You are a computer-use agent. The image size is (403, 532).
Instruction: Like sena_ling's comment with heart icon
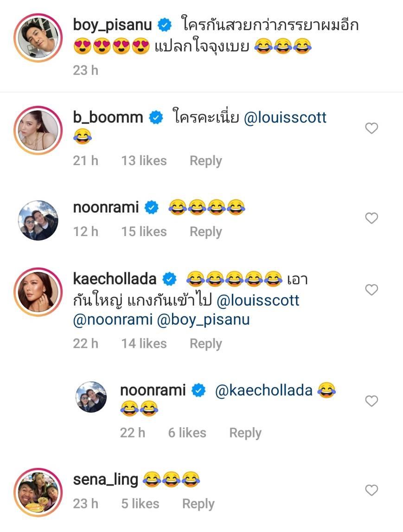pyautogui.click(x=371, y=490)
